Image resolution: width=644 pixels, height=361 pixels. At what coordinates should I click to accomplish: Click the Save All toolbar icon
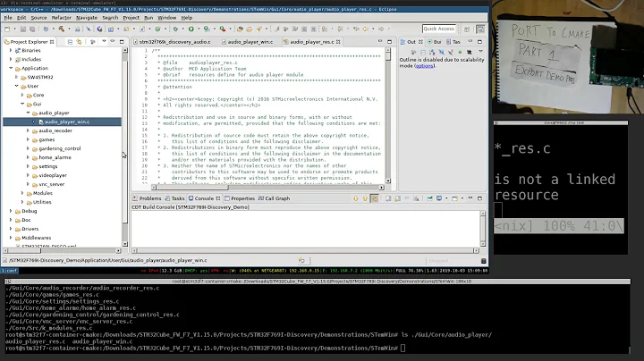[32, 29]
